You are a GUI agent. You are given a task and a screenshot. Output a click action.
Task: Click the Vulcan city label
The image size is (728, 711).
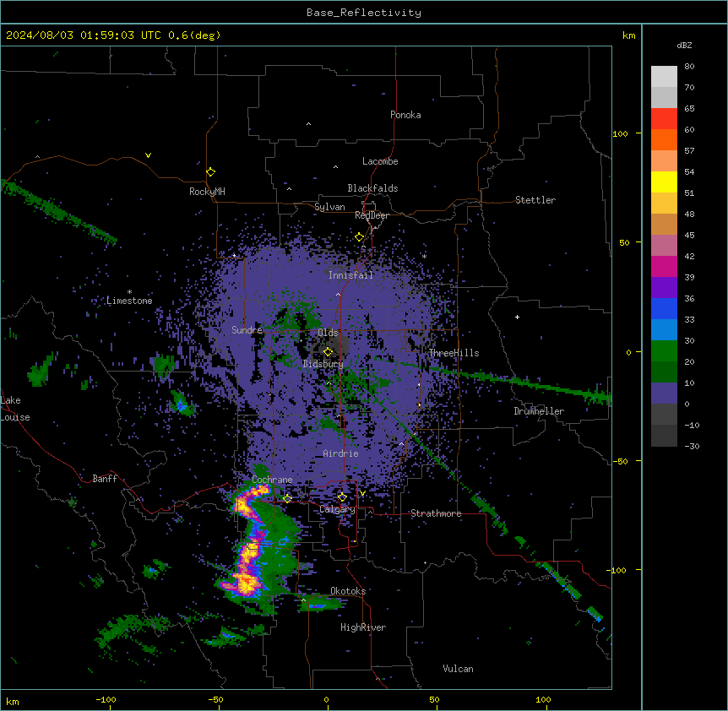[459, 669]
